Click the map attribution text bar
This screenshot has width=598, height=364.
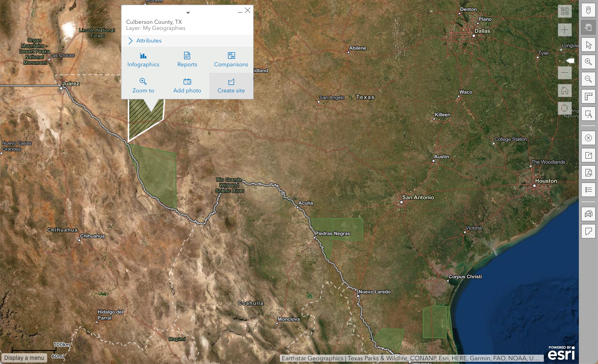click(412, 358)
